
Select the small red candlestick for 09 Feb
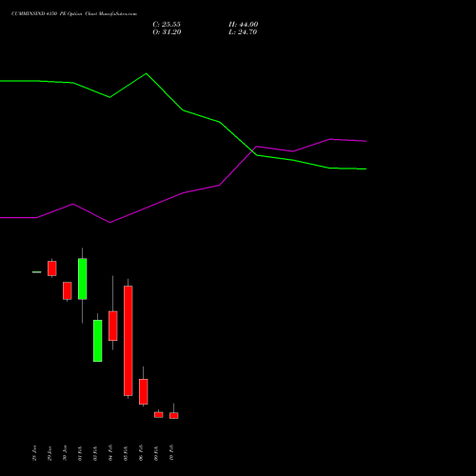point(159,415)
